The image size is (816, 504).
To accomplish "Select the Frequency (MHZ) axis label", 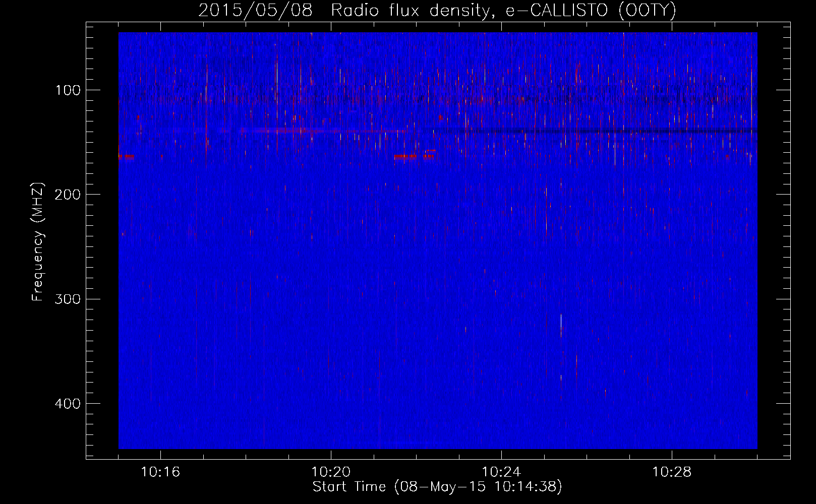I will 38,242.
